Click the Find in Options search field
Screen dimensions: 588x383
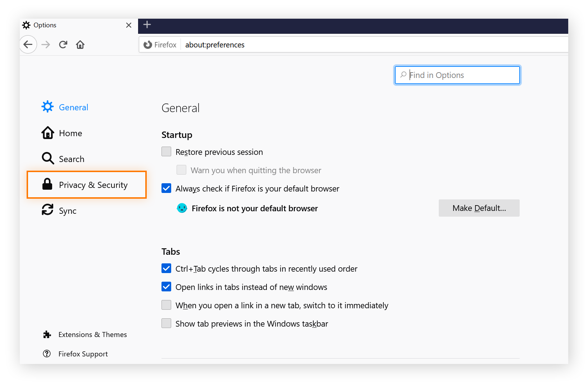[457, 75]
